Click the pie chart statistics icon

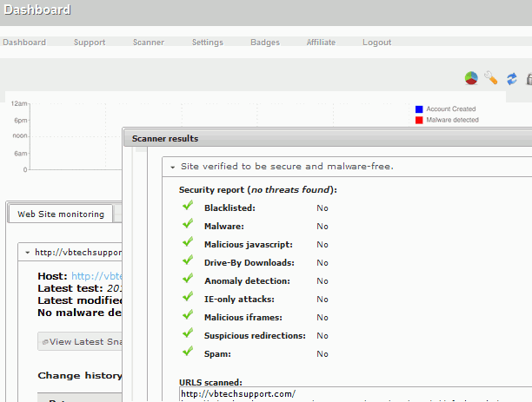coord(471,78)
